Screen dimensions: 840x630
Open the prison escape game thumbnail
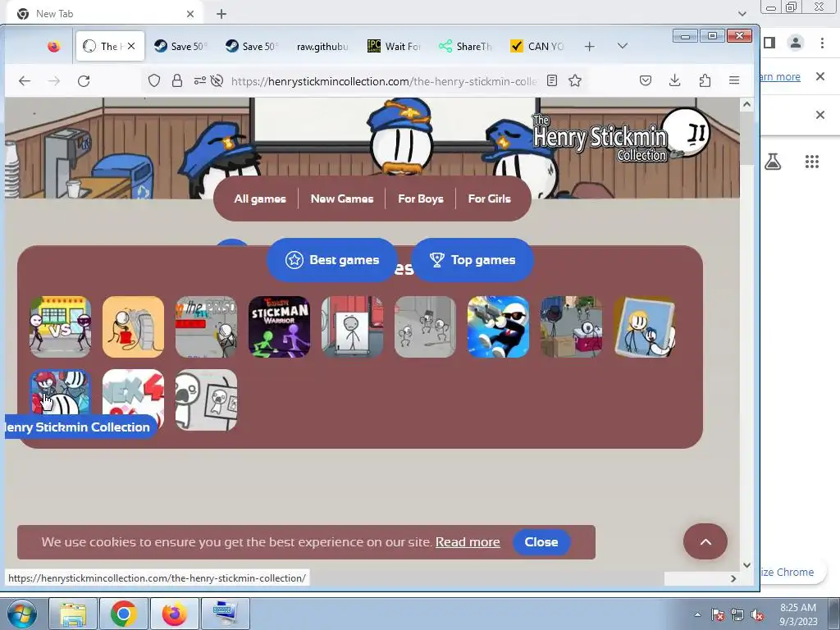(206, 326)
